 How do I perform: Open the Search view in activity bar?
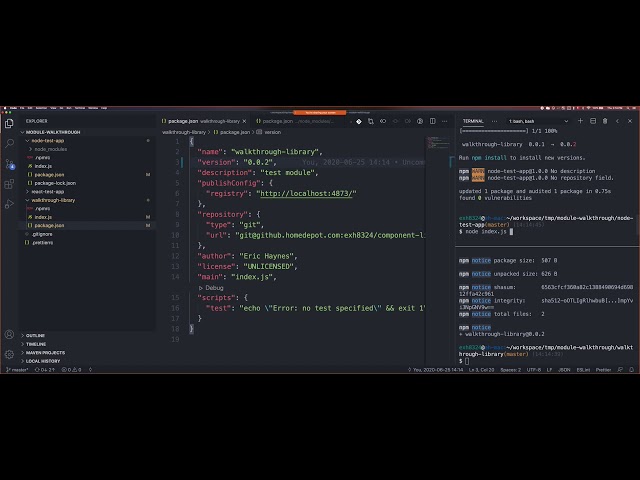[x=9, y=143]
